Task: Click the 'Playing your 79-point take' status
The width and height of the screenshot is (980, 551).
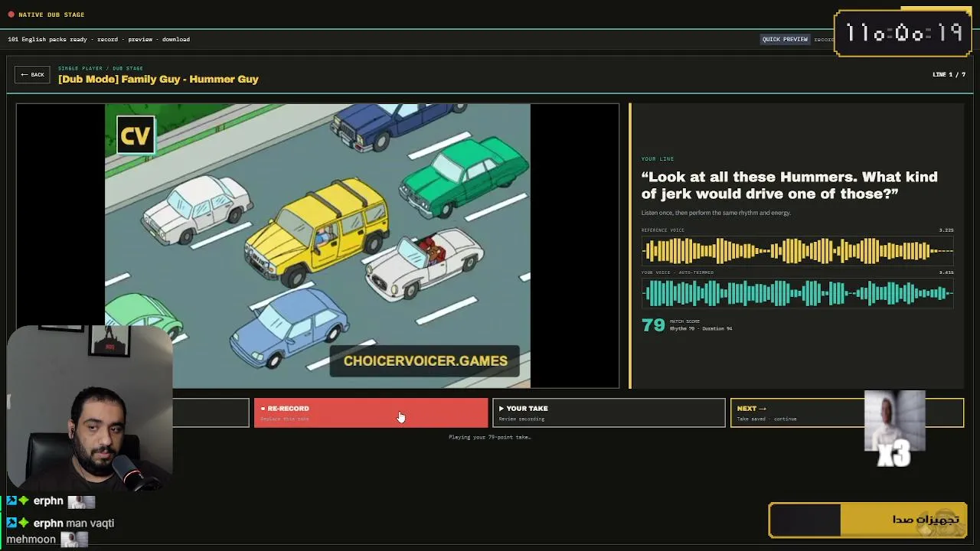Action: [490, 438]
